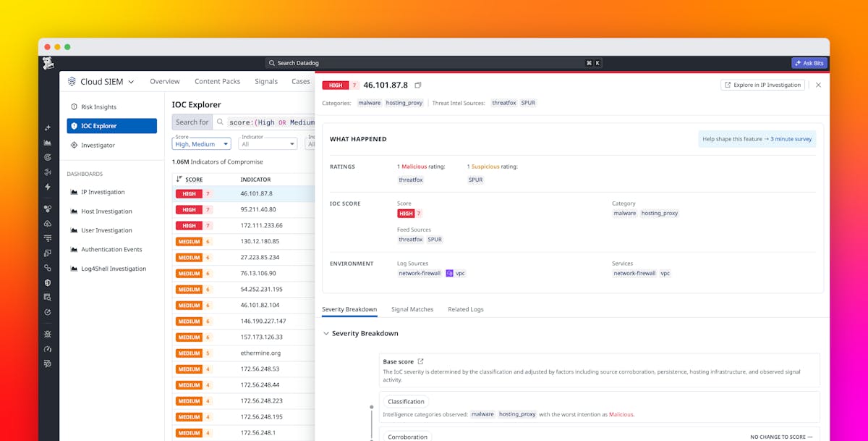Switch to the Signal Matches tab

(x=412, y=309)
